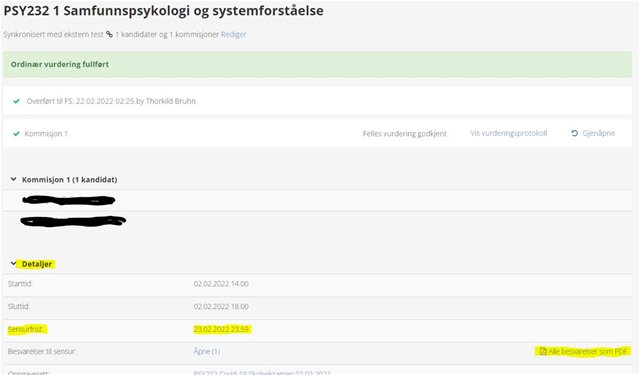Click the checkmark icon next to Overført til FS
The width and height of the screenshot is (640, 375).
pos(16,101)
